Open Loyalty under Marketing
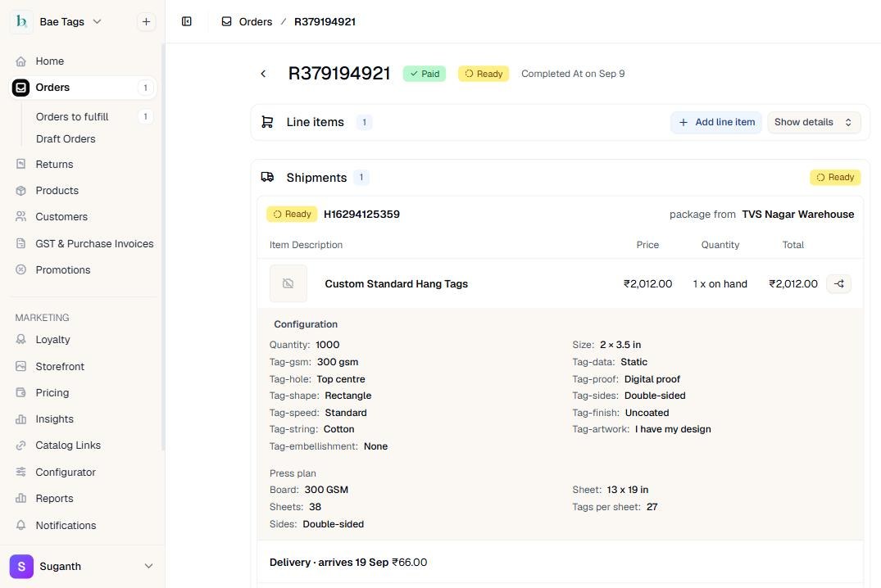 [52, 339]
